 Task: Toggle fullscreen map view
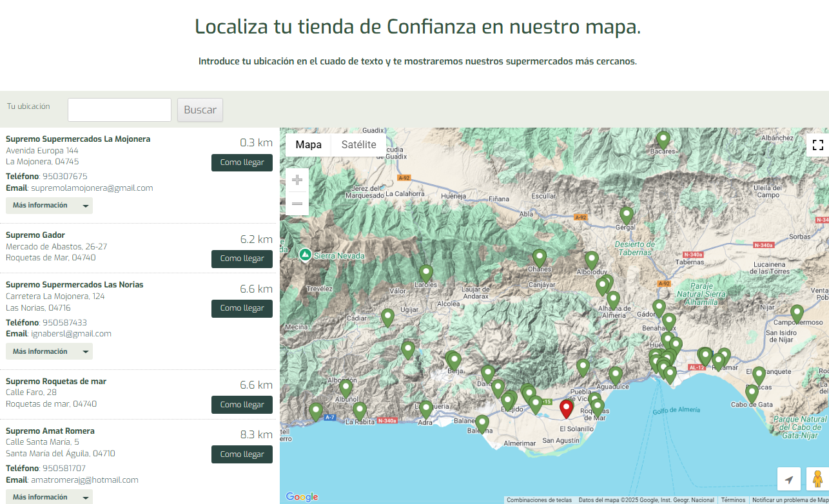coord(817,145)
